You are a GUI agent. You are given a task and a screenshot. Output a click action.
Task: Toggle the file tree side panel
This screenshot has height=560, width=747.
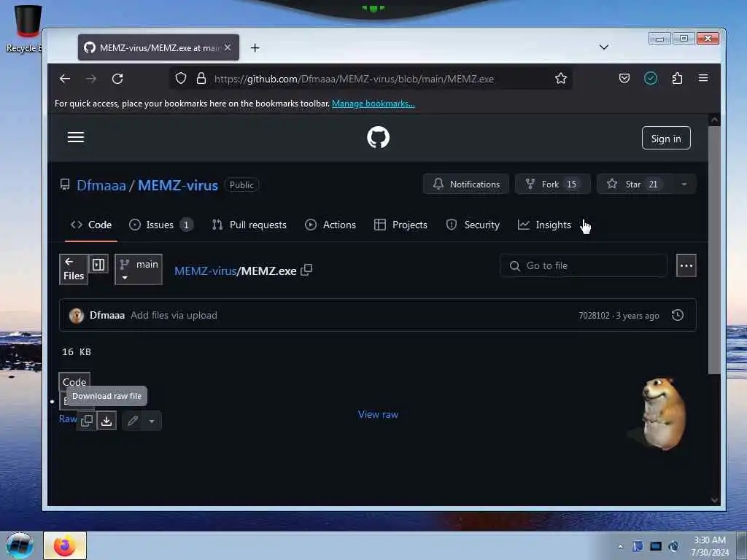(98, 264)
